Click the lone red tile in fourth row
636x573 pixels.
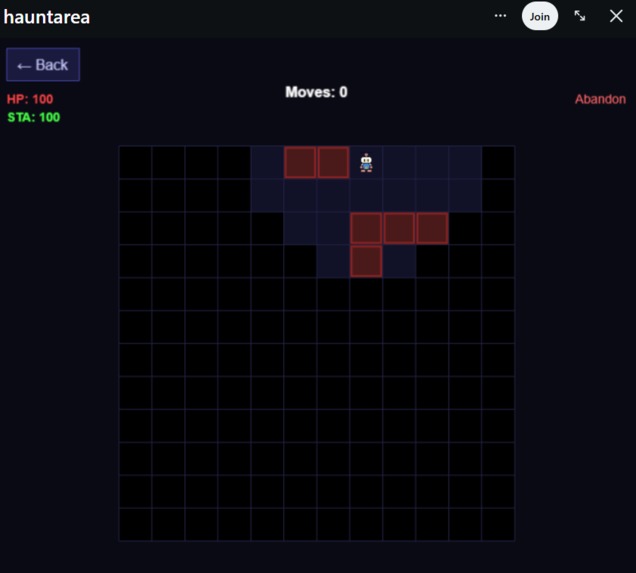click(366, 261)
